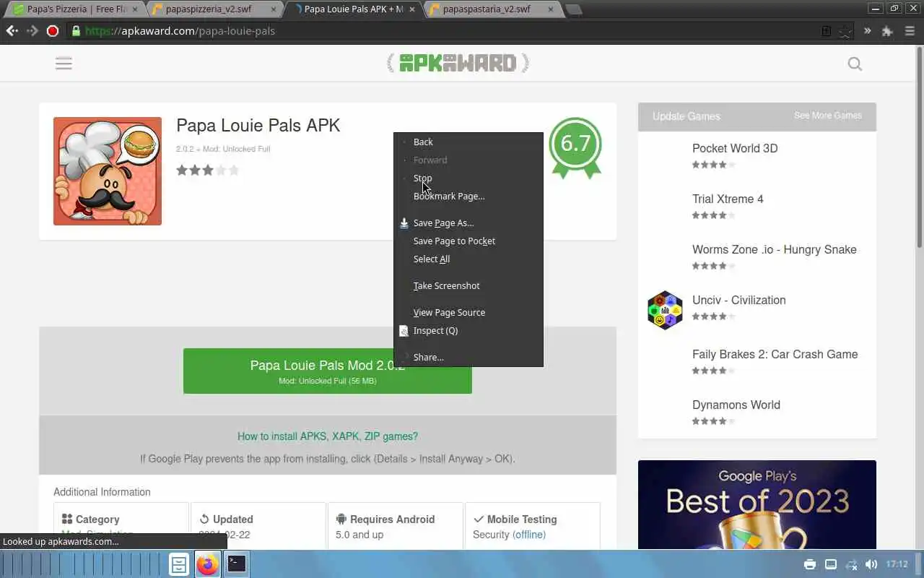The height and width of the screenshot is (578, 924).
Task: Stop page loading with the red stop button
Action: click(53, 31)
